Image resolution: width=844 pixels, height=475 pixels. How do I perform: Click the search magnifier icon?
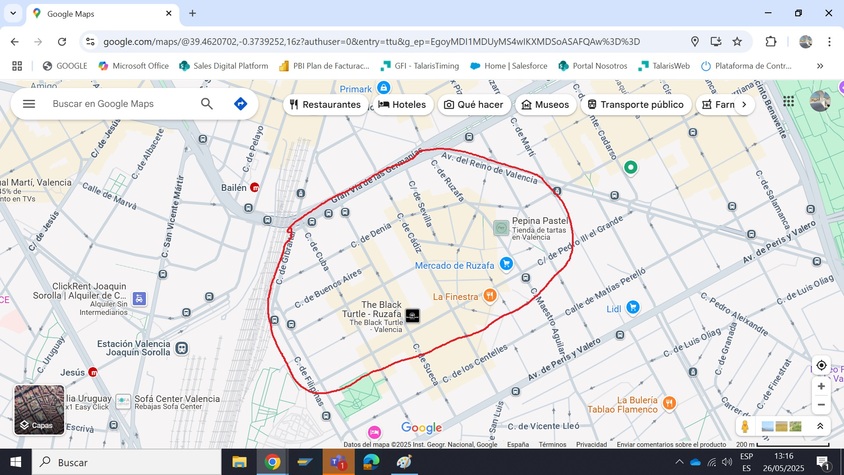point(207,104)
